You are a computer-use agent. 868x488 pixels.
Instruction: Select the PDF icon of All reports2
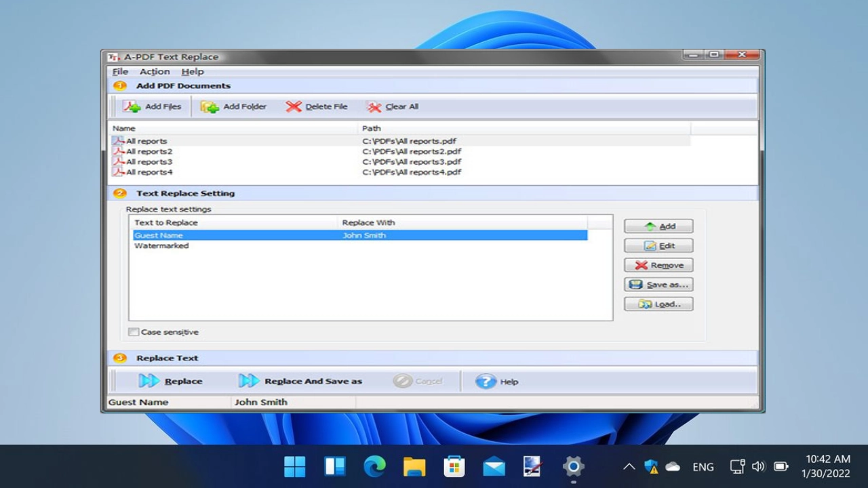(x=119, y=151)
